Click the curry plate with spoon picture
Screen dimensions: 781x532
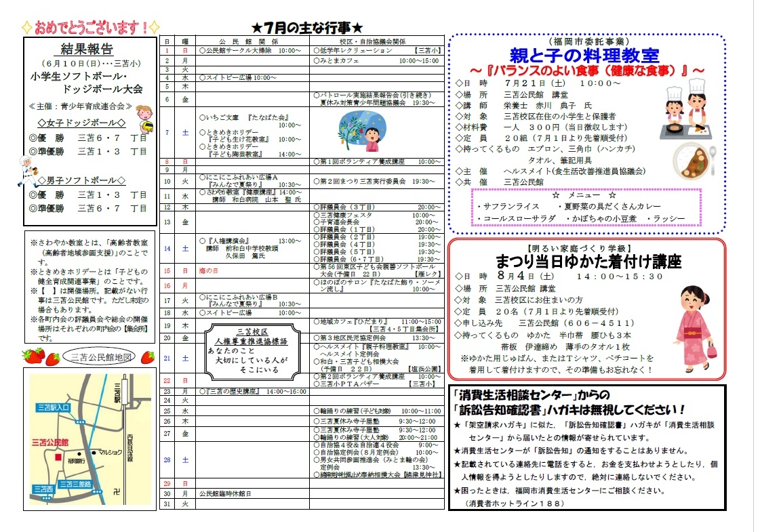pos(695,161)
